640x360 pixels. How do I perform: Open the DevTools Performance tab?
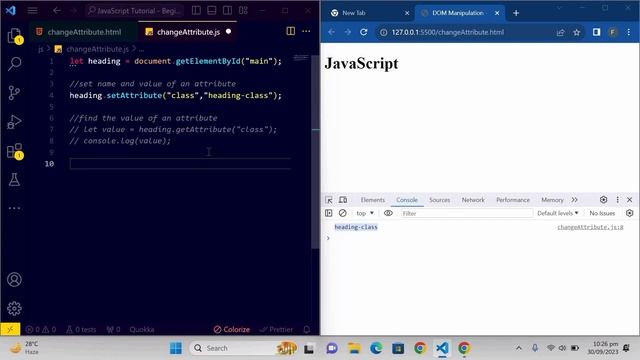point(513,200)
